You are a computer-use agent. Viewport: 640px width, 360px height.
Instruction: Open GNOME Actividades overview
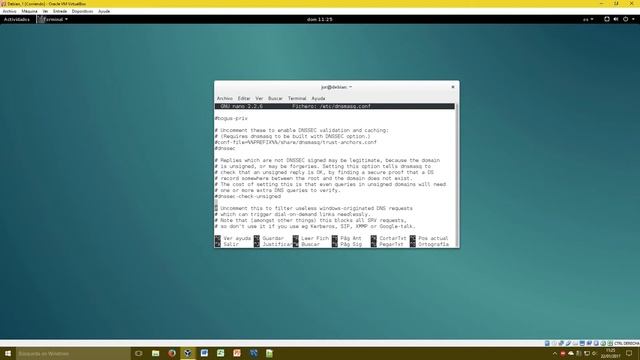pyautogui.click(x=17, y=19)
